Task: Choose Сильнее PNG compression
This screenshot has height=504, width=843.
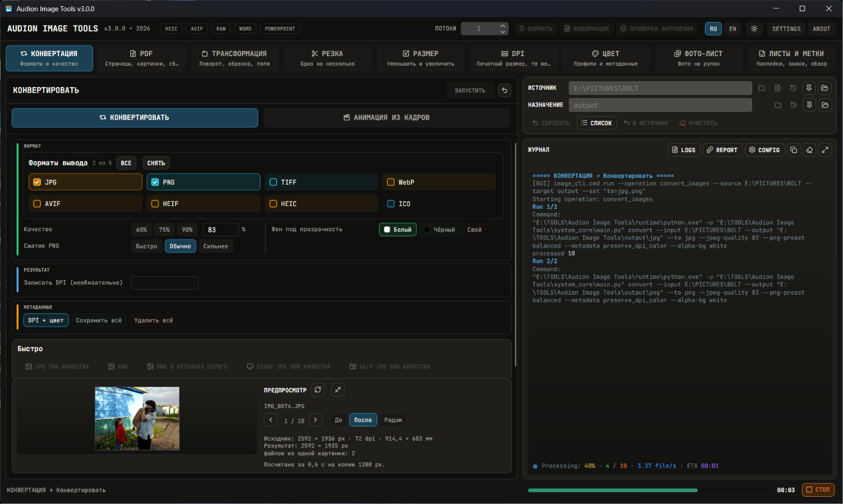Action: pos(216,246)
